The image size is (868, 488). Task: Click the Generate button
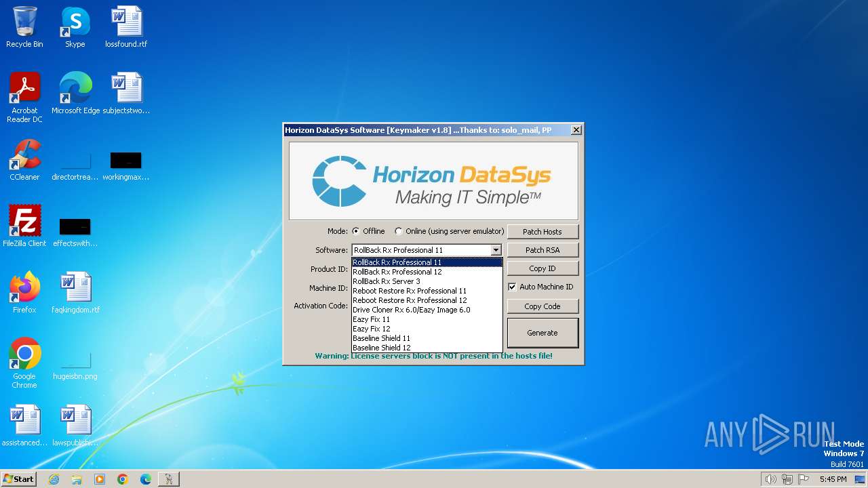(x=542, y=333)
